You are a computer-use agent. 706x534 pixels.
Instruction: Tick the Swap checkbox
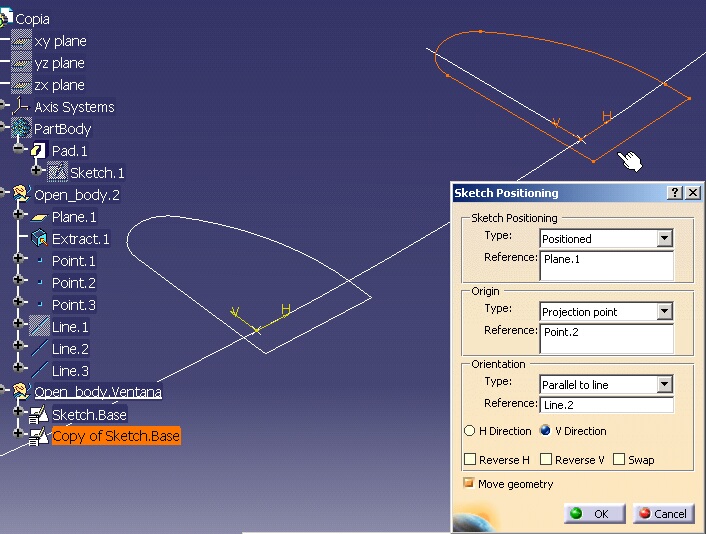pos(620,460)
